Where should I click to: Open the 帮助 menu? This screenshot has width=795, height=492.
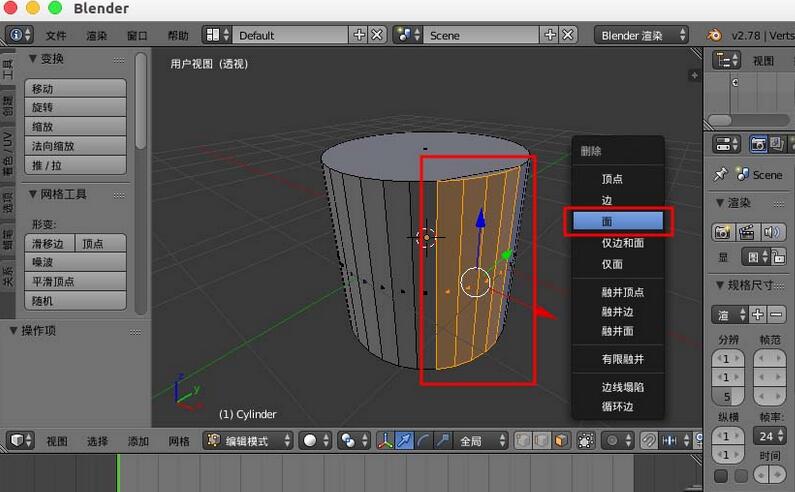177,35
